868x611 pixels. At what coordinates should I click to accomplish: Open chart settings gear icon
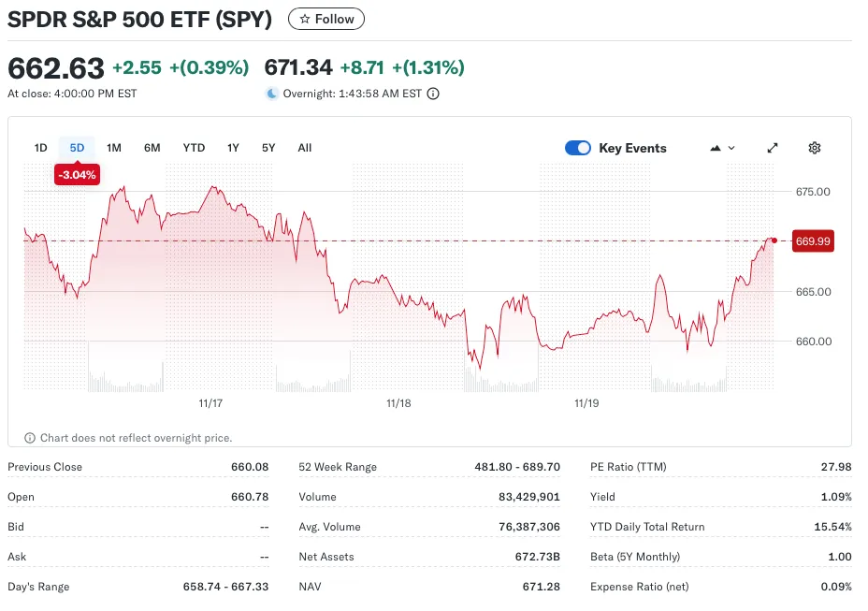[815, 148]
